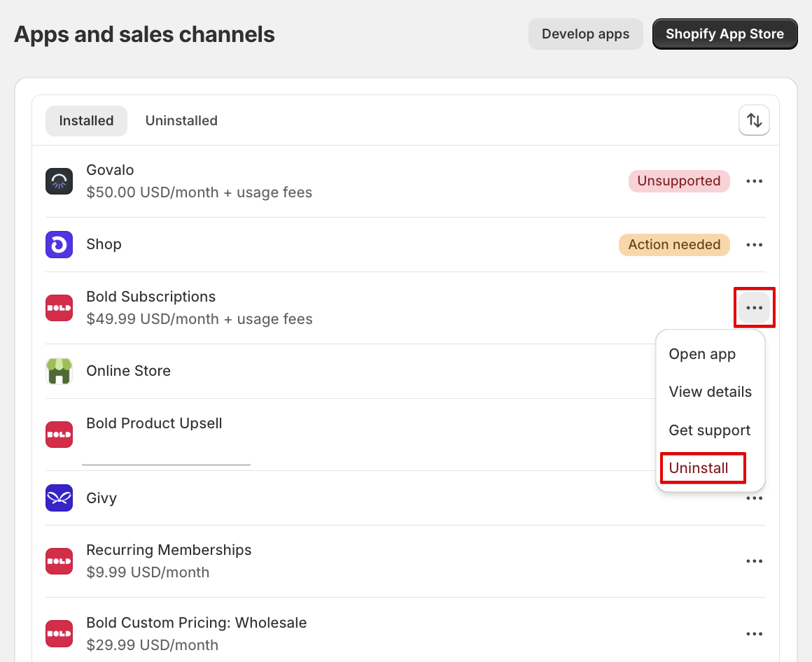
Task: Click the Online Store icon
Action: tap(59, 371)
